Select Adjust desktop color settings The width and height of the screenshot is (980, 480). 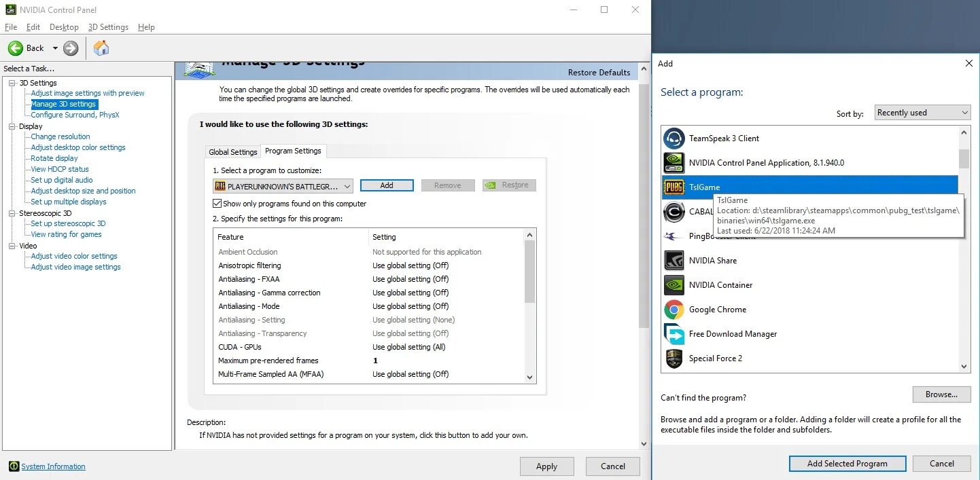pyautogui.click(x=78, y=148)
